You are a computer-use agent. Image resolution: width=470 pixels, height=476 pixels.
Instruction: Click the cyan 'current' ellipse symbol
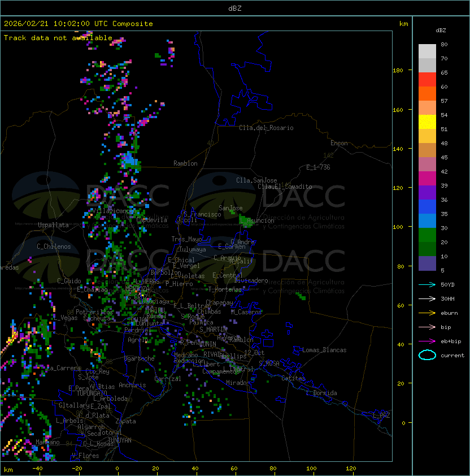(427, 355)
